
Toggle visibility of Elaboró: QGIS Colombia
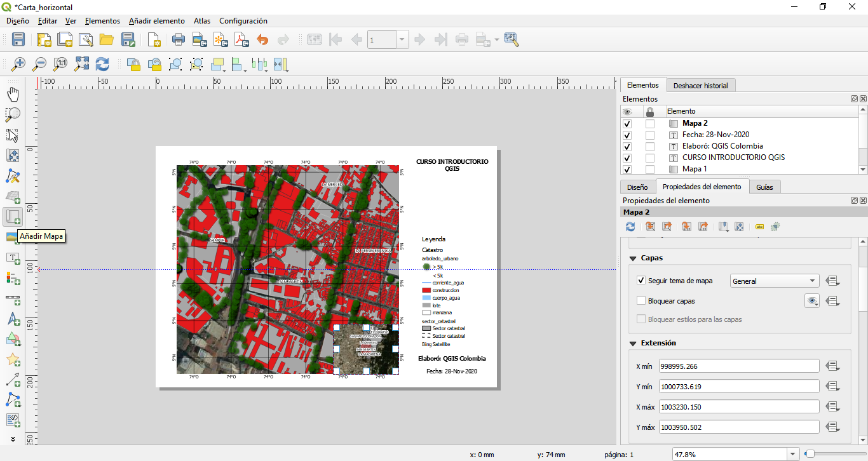[628, 147]
